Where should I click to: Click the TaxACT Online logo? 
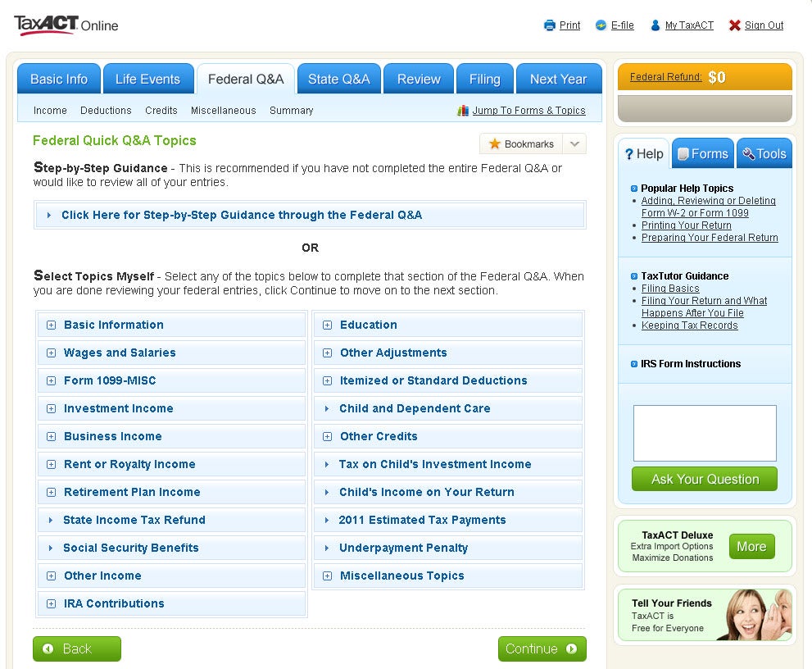[x=66, y=25]
